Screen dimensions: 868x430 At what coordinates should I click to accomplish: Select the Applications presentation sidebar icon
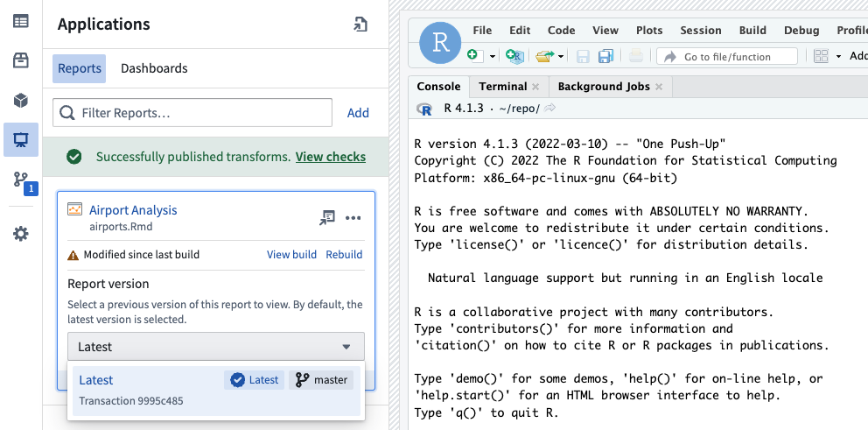(21, 139)
